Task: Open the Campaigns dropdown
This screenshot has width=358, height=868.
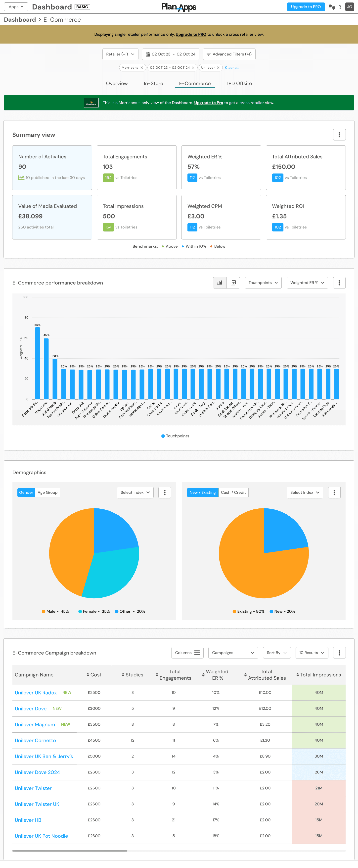Action: [x=233, y=653]
